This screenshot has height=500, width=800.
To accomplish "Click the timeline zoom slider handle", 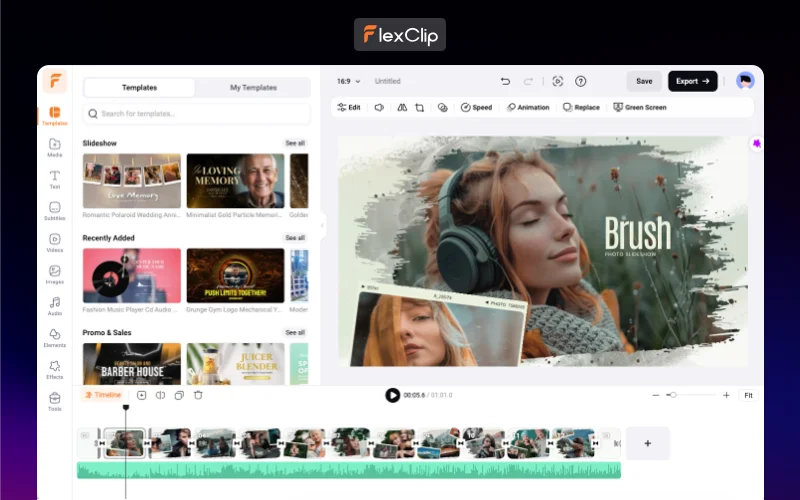I will (673, 395).
